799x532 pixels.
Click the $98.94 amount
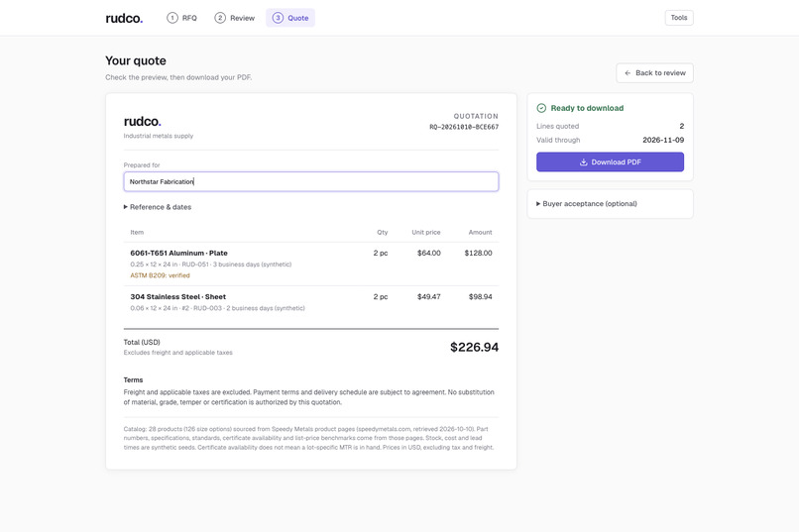coord(480,297)
